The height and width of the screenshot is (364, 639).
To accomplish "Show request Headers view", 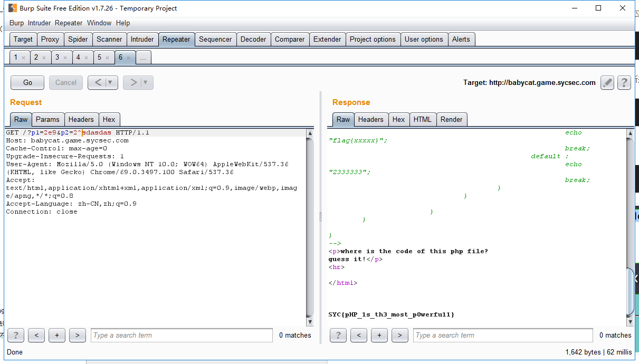I will click(81, 119).
